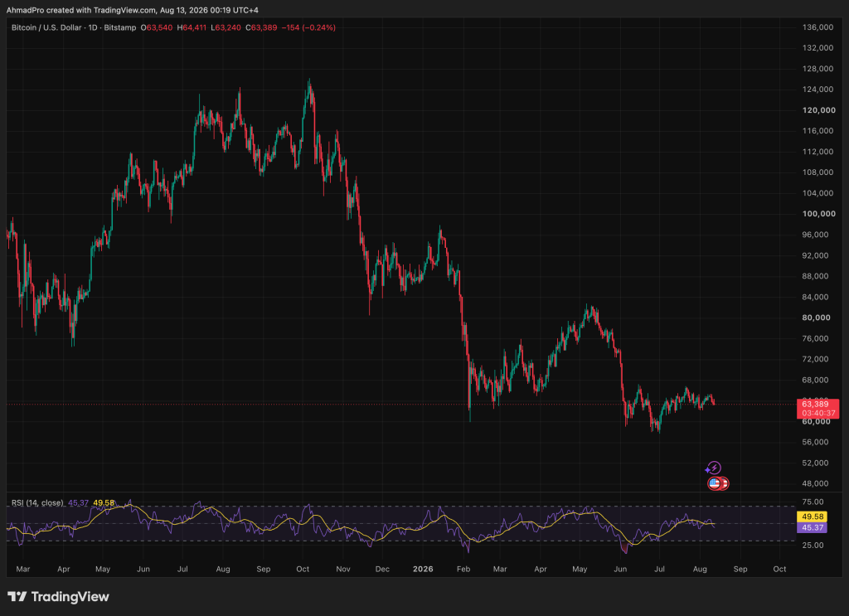Click the close value C63,389 in the legend

261,27
